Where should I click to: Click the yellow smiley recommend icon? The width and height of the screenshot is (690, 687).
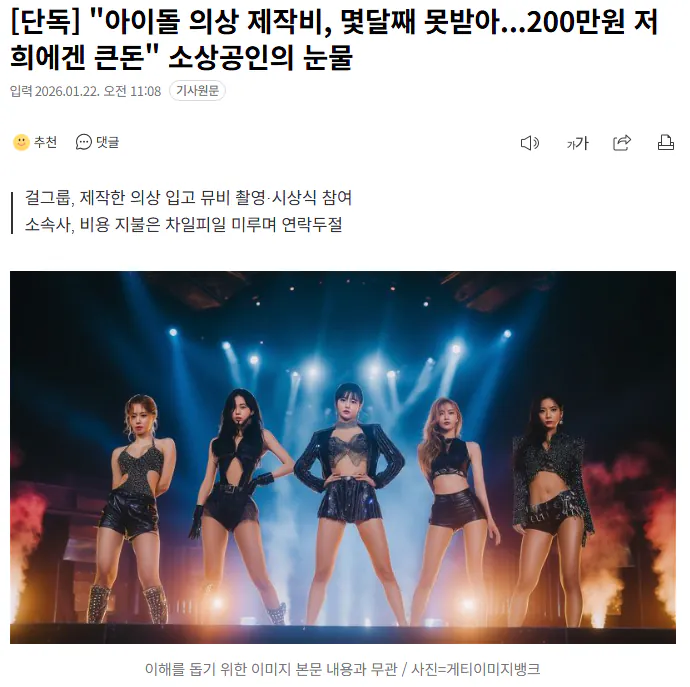tap(21, 142)
